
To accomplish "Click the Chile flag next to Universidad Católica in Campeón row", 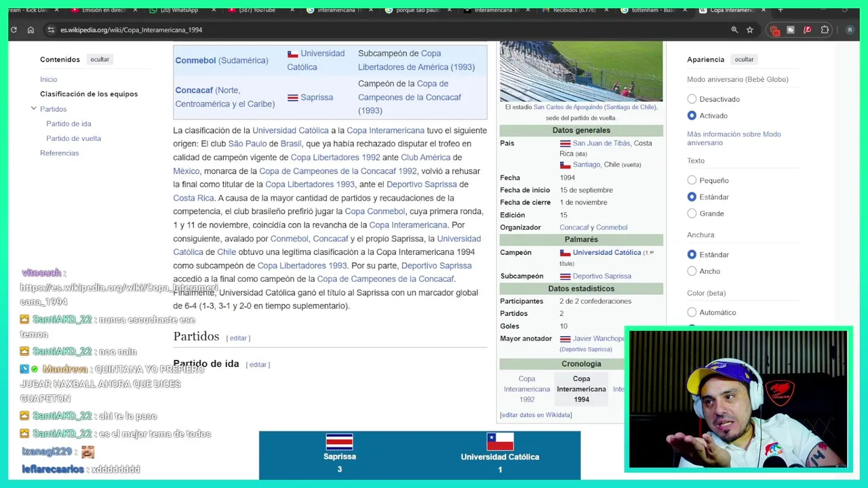I will (x=565, y=253).
